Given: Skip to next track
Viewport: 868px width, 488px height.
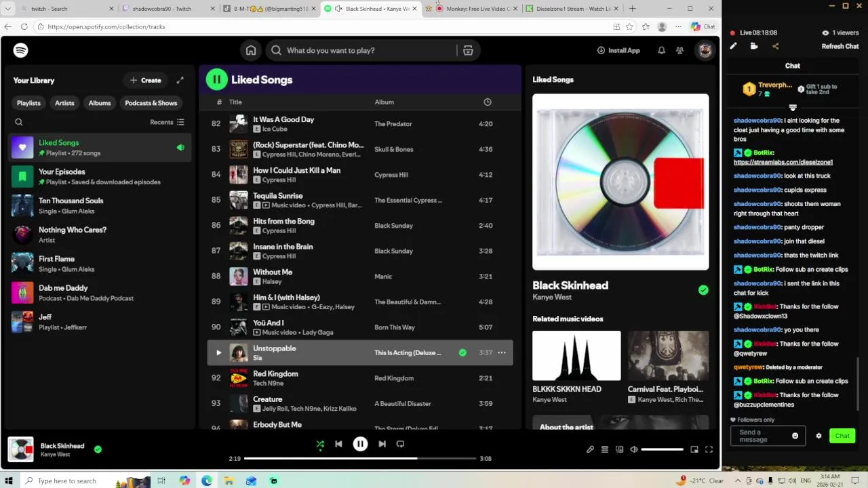Looking at the screenshot, I should click(x=382, y=444).
